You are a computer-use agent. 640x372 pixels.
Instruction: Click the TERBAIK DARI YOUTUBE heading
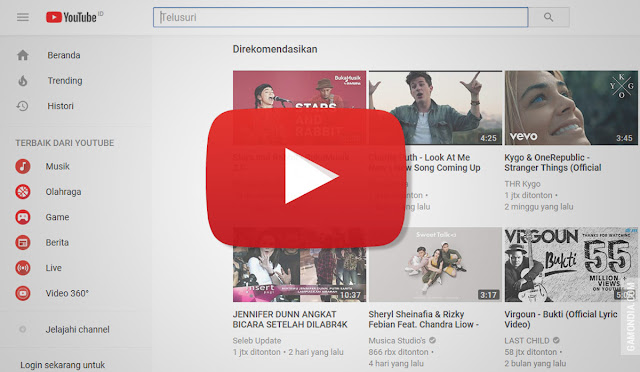click(64, 143)
